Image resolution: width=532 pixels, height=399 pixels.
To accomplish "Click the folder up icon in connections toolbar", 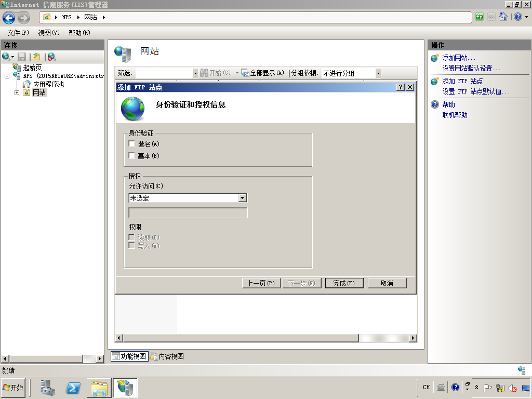I will pos(37,57).
